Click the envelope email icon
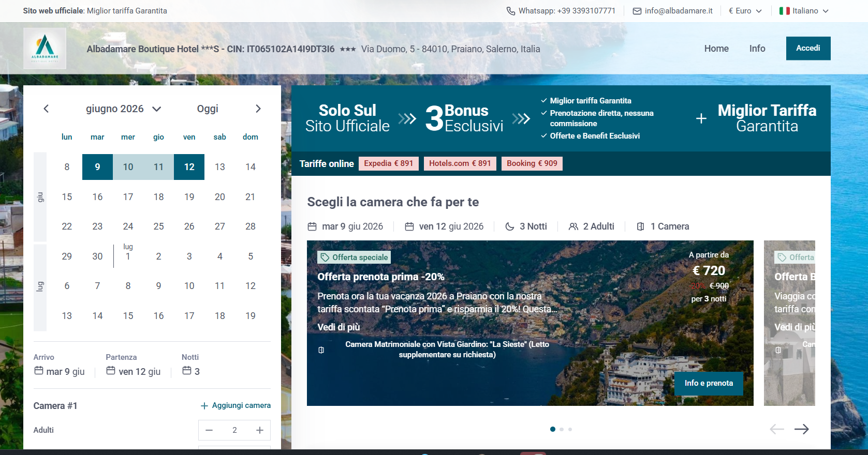 [637, 11]
